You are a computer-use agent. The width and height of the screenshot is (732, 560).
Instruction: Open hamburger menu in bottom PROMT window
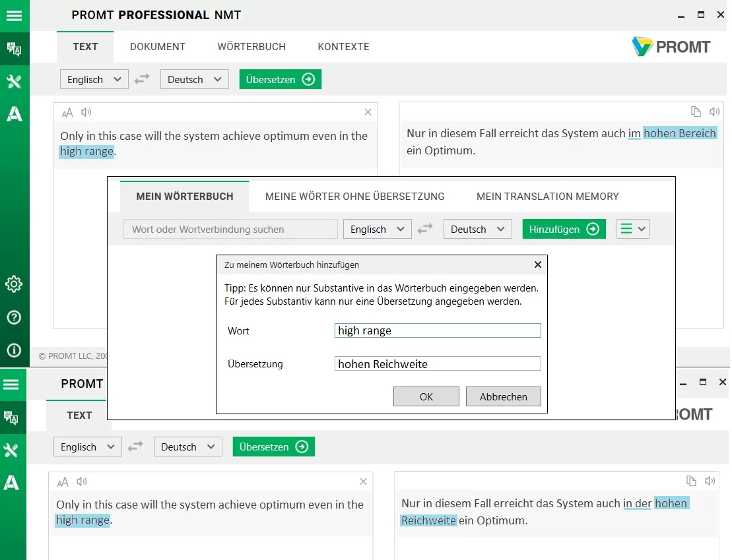pyautogui.click(x=11, y=385)
